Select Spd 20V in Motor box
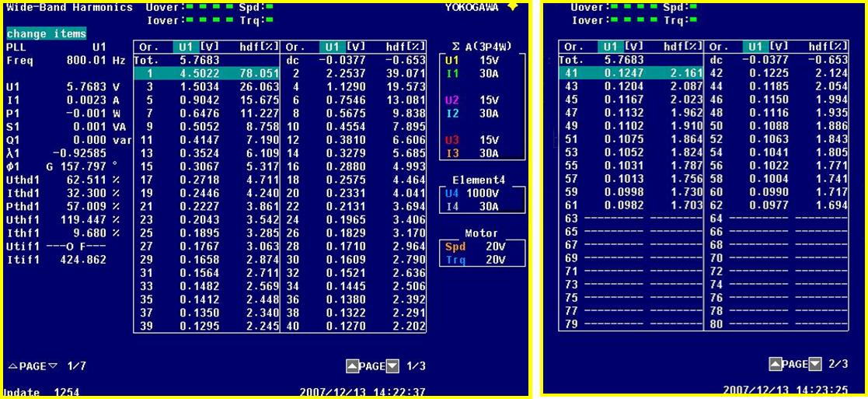868x399 pixels. (x=476, y=247)
